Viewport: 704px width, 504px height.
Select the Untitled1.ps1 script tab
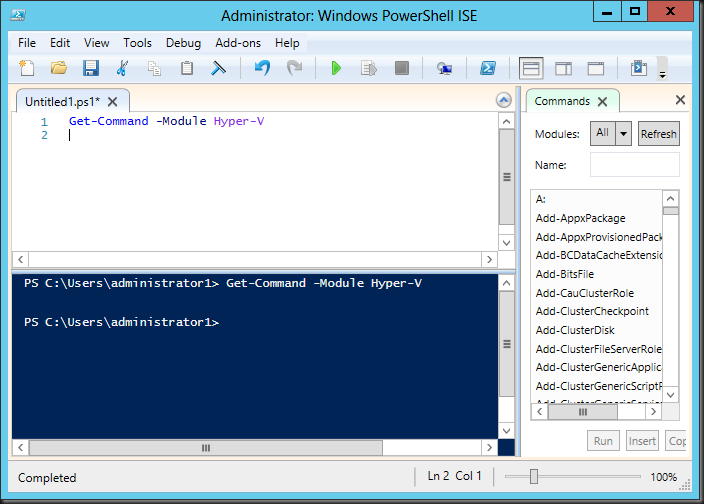pyautogui.click(x=62, y=102)
